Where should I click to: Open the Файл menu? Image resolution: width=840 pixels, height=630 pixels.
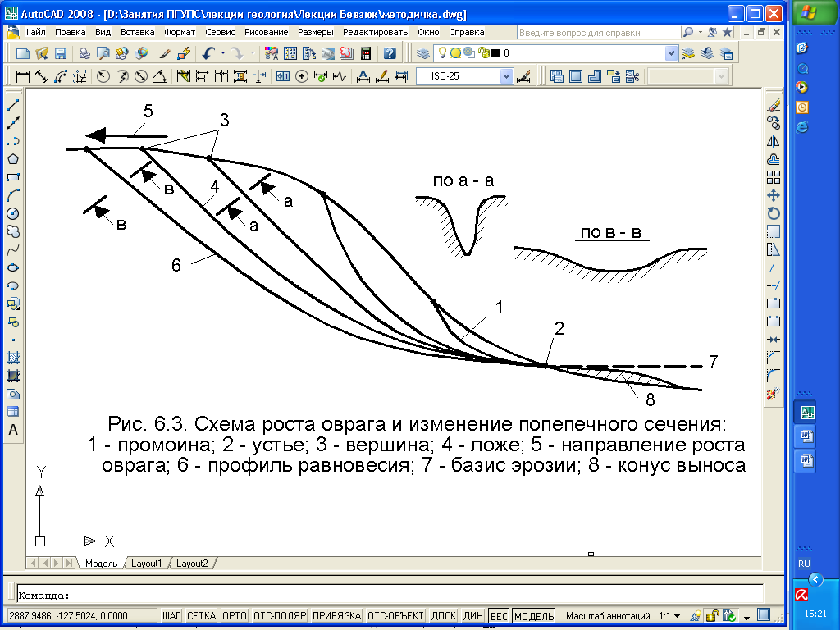[34, 32]
